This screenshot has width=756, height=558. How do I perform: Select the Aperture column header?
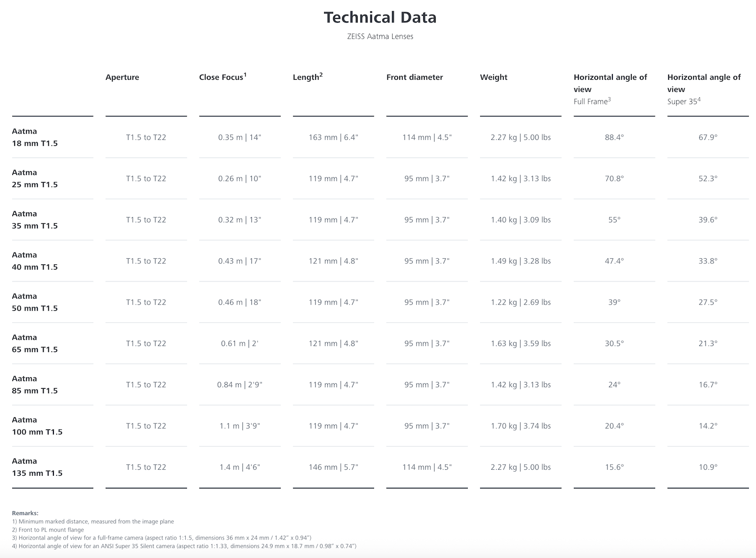(122, 77)
